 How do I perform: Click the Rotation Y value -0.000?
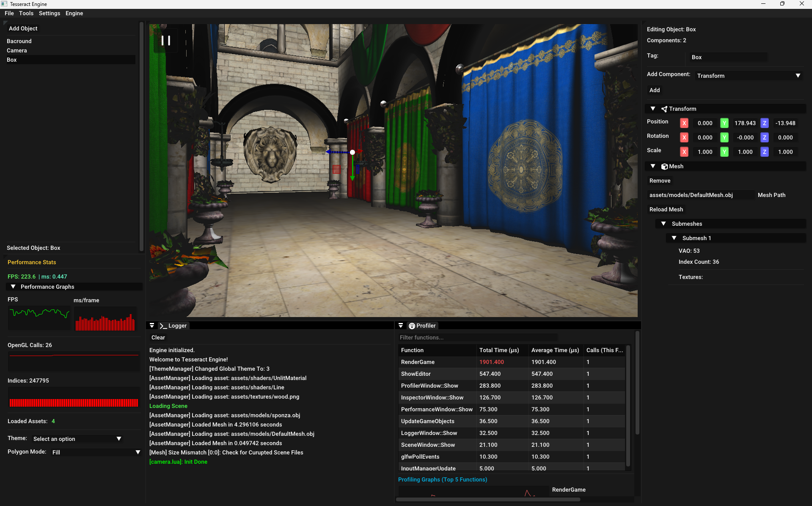pyautogui.click(x=745, y=137)
